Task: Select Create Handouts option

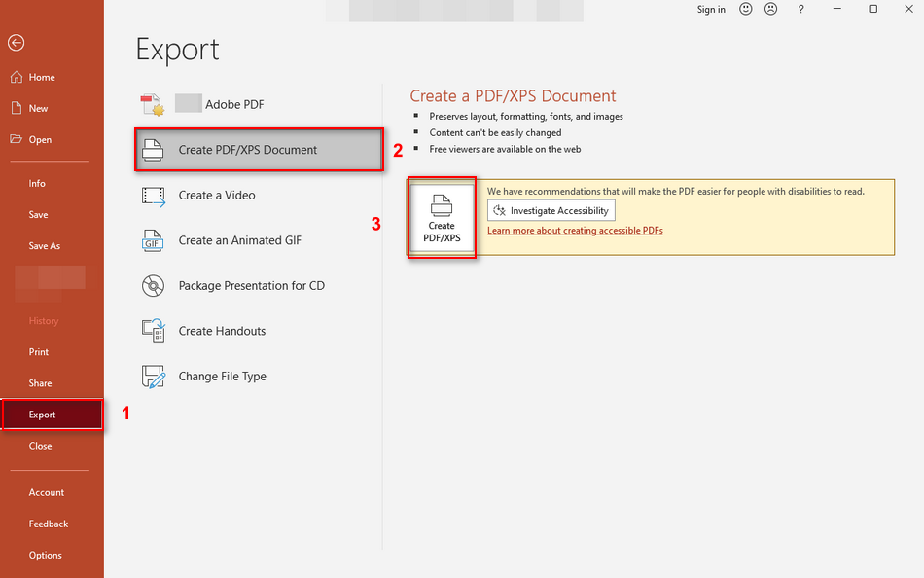Action: click(222, 331)
